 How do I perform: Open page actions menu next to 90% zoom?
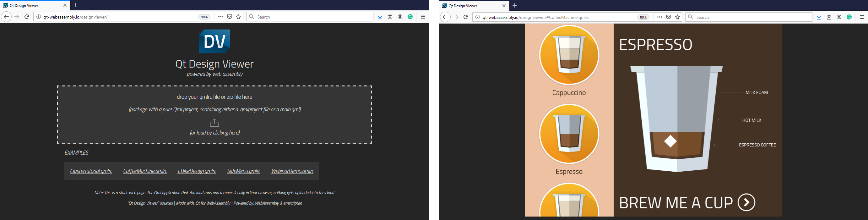pos(221,17)
